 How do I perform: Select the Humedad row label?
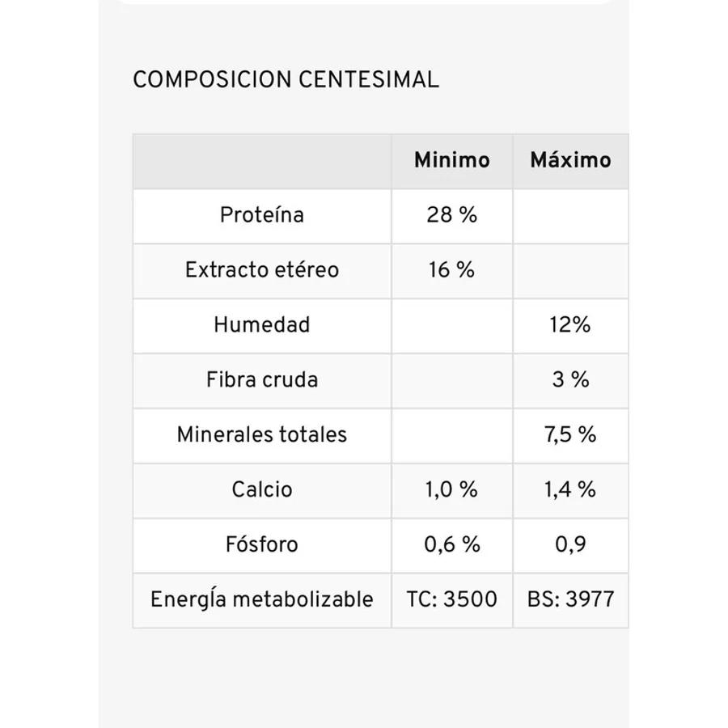[x=262, y=324]
